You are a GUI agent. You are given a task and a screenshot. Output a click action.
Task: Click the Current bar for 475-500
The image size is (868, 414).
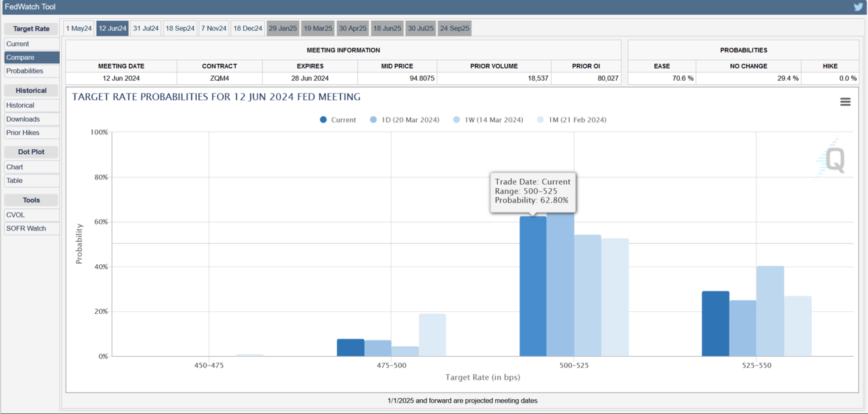coord(351,348)
